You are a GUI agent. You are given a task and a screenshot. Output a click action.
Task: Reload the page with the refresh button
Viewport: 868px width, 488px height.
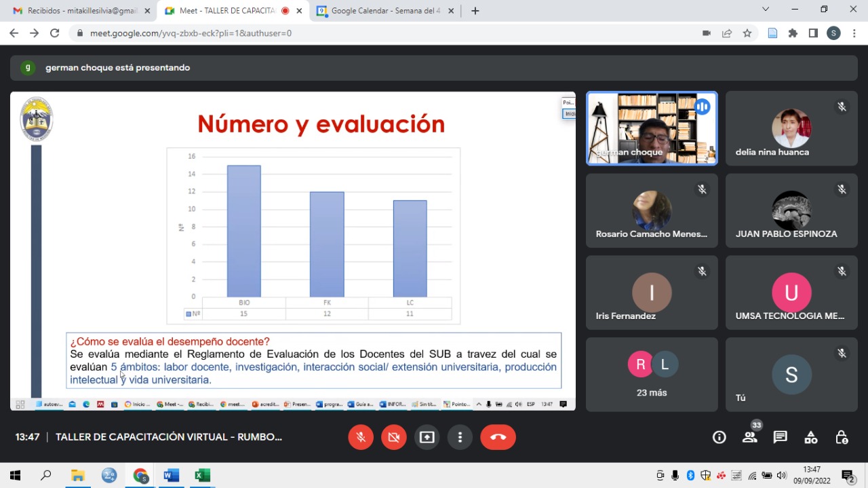55,33
